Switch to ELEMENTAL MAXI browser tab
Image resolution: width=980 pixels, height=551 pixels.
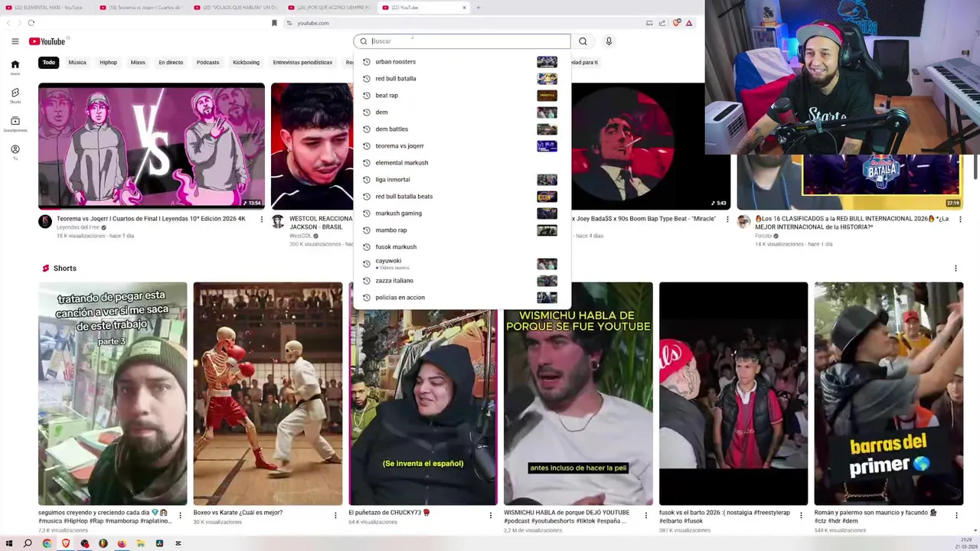[47, 8]
